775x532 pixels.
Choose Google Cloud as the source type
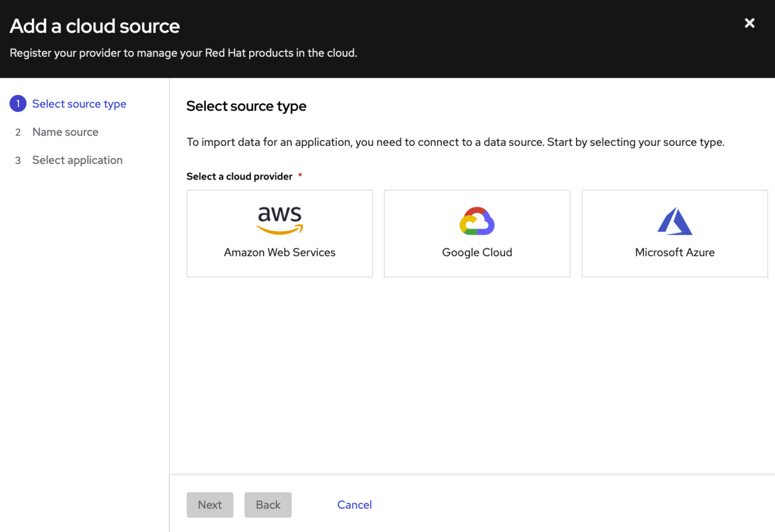476,233
